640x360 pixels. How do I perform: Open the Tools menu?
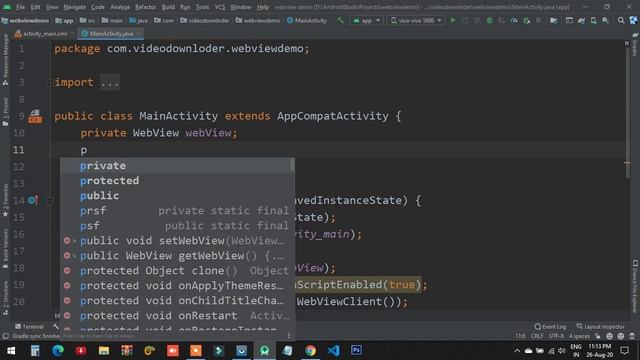coord(202,7)
